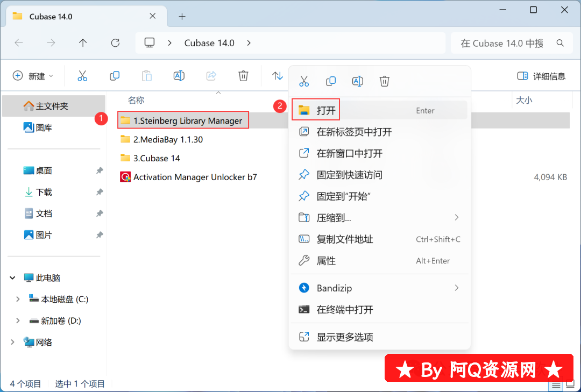Refresh the current folder view

click(x=115, y=43)
